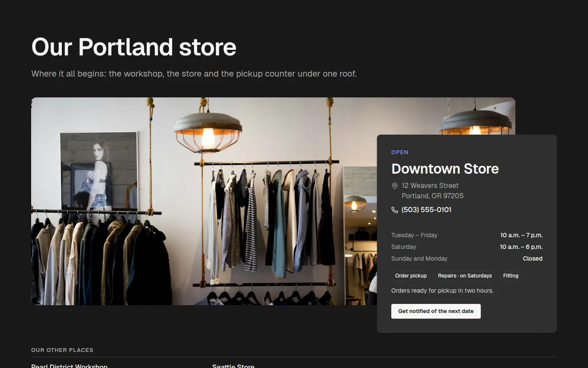Click the Saturday 10 a.m. – 6 p.m. row
The width and height of the screenshot is (588, 368).
467,247
